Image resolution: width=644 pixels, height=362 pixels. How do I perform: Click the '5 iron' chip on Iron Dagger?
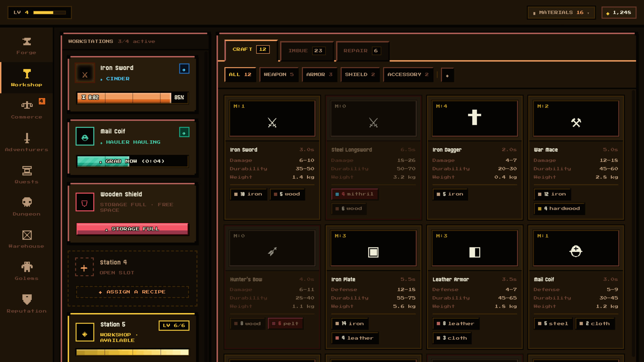pos(450,194)
